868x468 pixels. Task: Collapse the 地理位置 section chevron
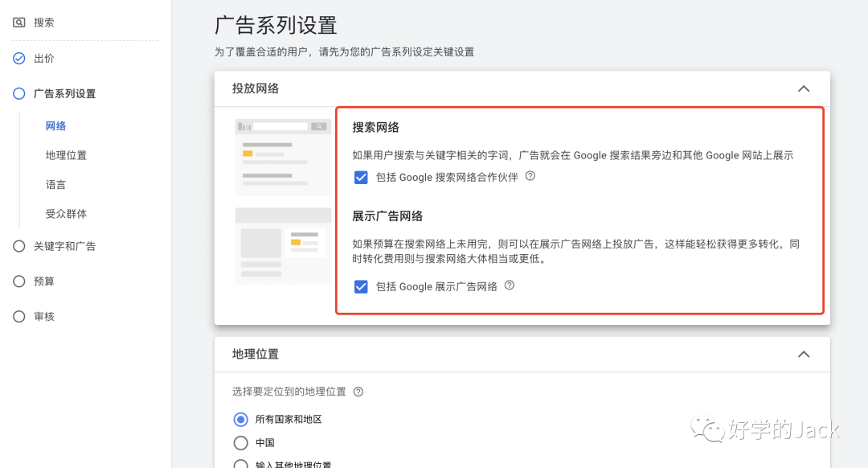(x=804, y=355)
